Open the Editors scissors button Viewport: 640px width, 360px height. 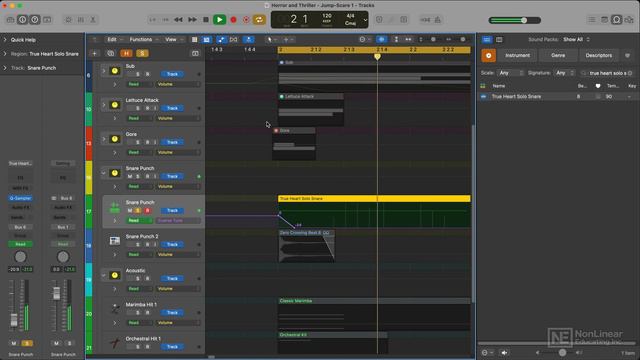click(x=93, y=20)
